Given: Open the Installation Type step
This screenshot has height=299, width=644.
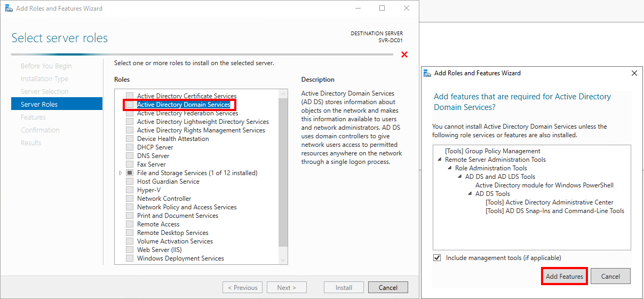Looking at the screenshot, I should (44, 79).
